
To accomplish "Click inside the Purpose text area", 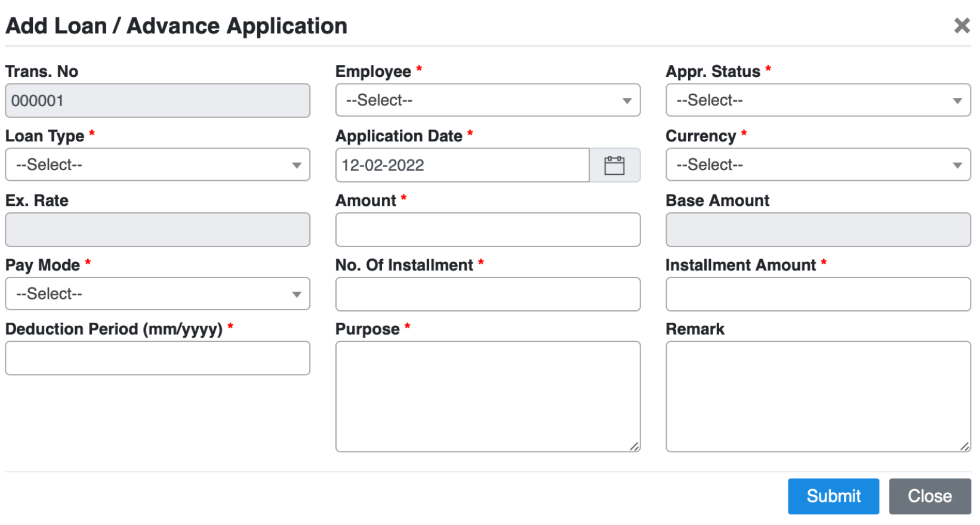I will (x=488, y=397).
